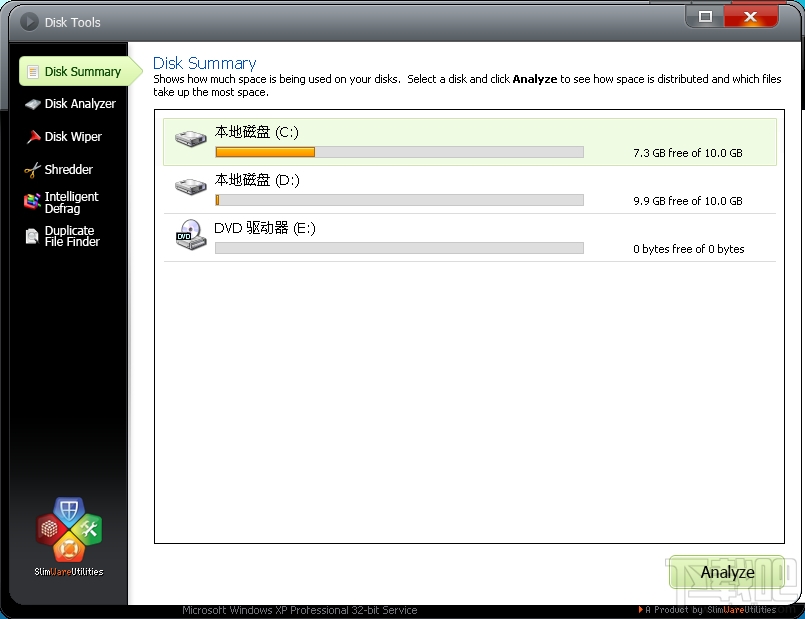Click the round play icon beside Disk Tools
Viewport: 805px width, 619px height.
[x=29, y=22]
